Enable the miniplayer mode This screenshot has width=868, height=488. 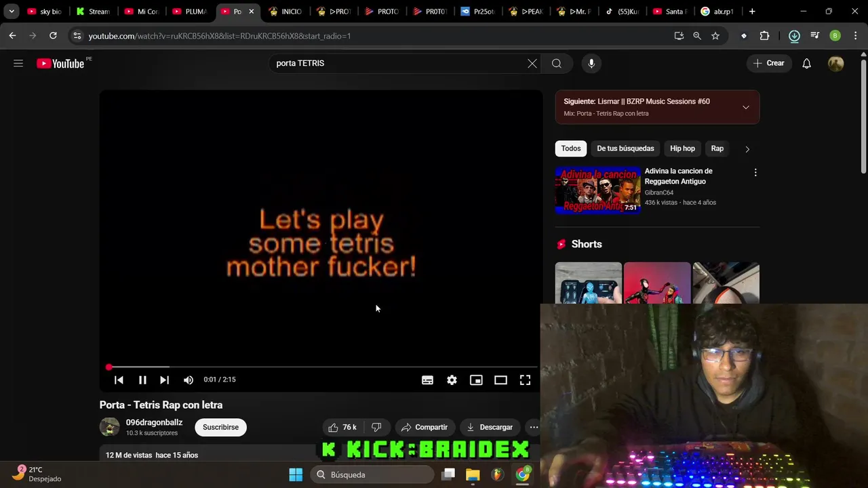[476, 380]
